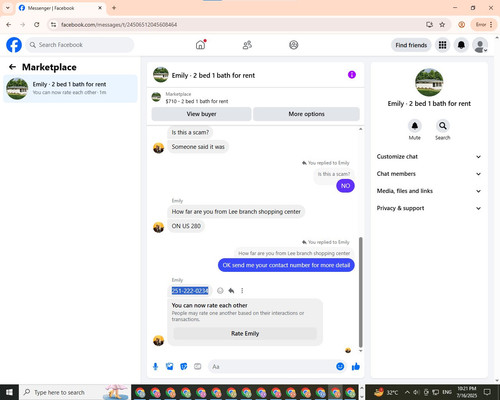Expand the Chat members section
The height and width of the screenshot is (400, 500).
pyautogui.click(x=429, y=174)
